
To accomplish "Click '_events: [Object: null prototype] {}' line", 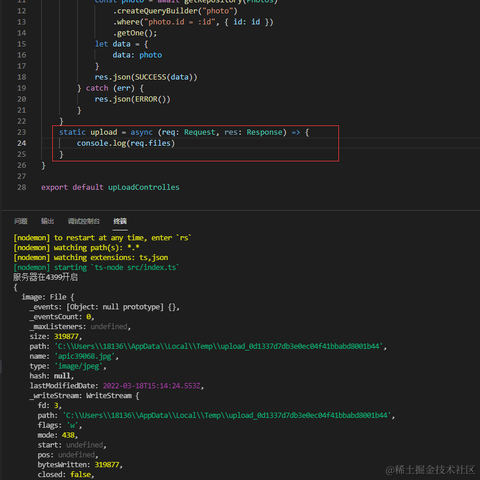I will [x=105, y=307].
